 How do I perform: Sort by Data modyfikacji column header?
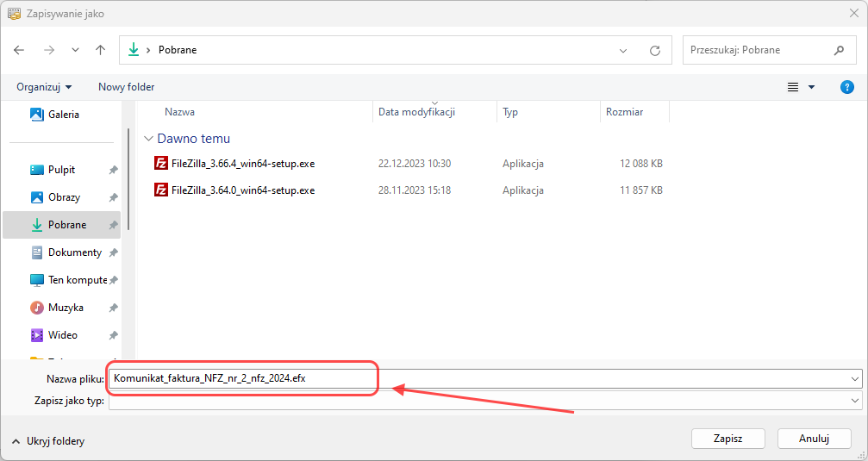416,112
